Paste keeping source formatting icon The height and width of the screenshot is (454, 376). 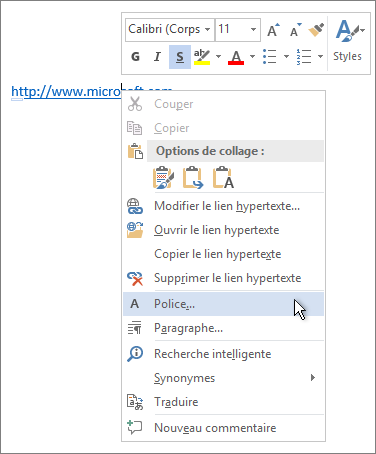point(163,177)
